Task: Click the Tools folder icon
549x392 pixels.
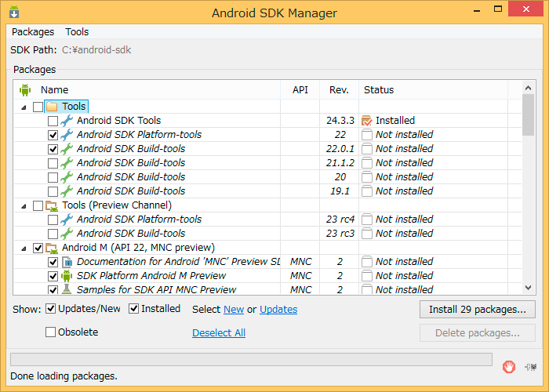Action: (52, 107)
